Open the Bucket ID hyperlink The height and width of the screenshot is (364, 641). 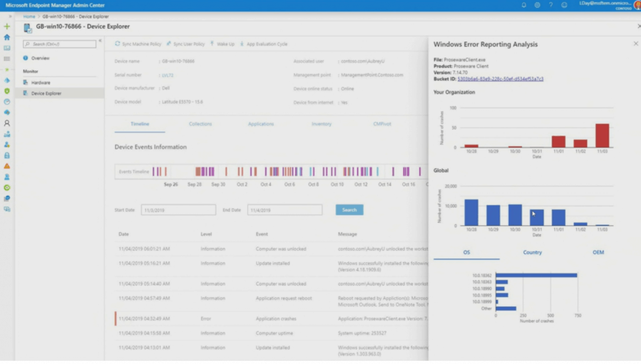point(500,79)
